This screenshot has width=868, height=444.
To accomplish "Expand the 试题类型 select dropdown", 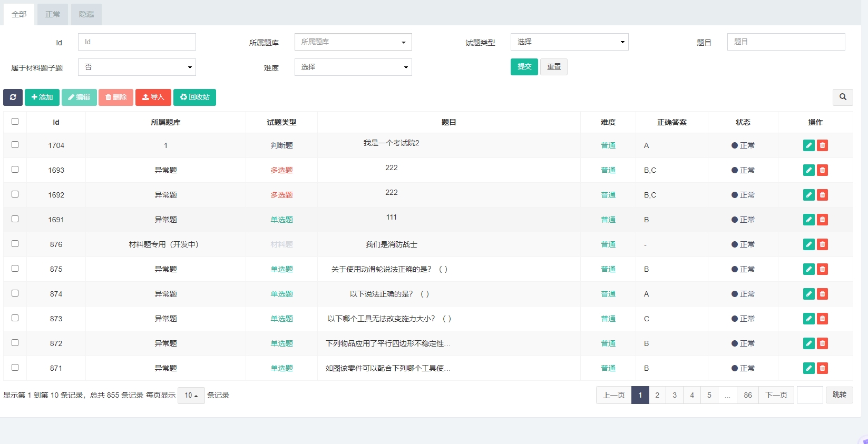I will 569,42.
